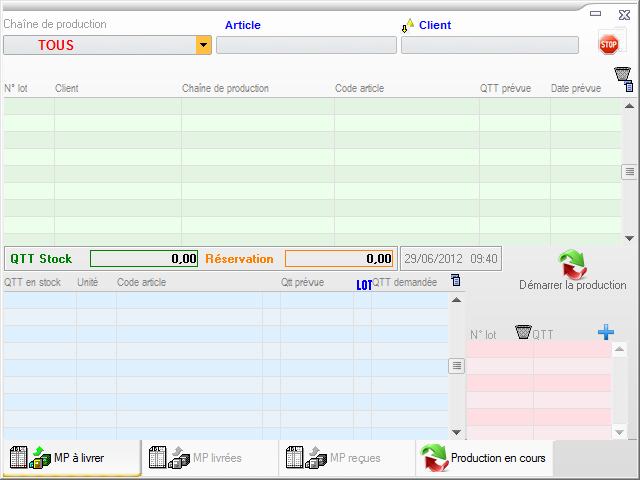
Task: Select the MP à livrer tab
Action: (71, 458)
